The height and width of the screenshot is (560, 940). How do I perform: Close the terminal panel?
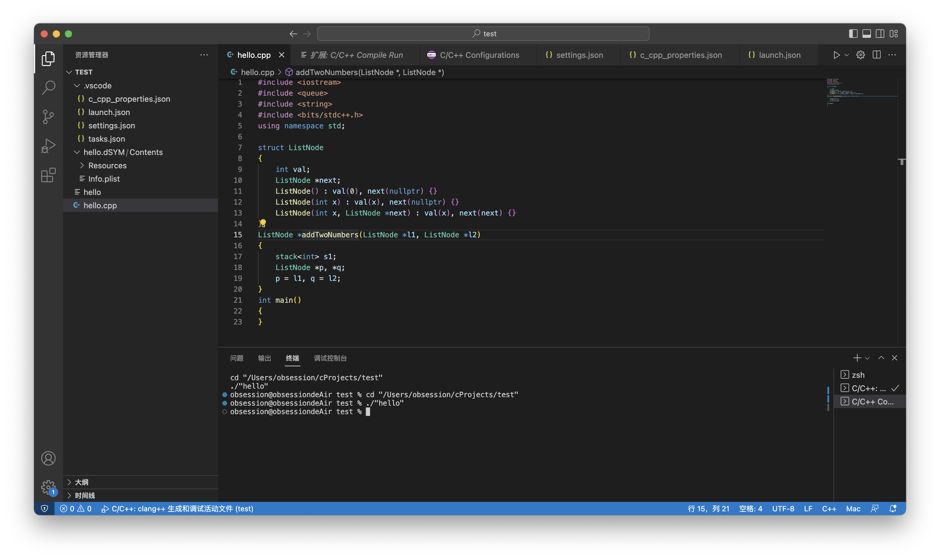click(894, 358)
